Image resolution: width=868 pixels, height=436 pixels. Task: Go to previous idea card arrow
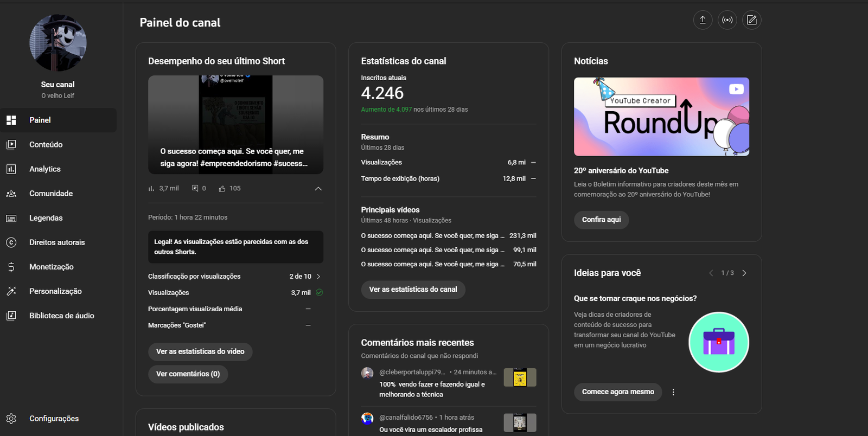pos(711,273)
